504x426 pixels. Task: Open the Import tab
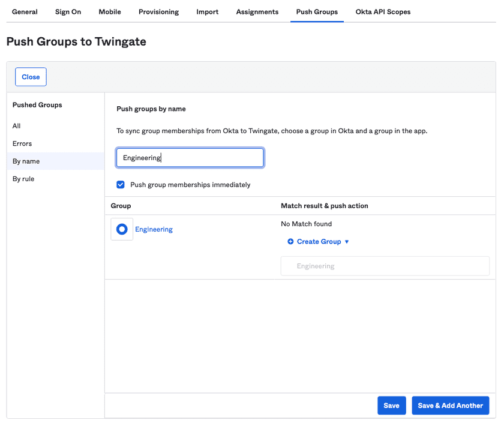coord(207,12)
